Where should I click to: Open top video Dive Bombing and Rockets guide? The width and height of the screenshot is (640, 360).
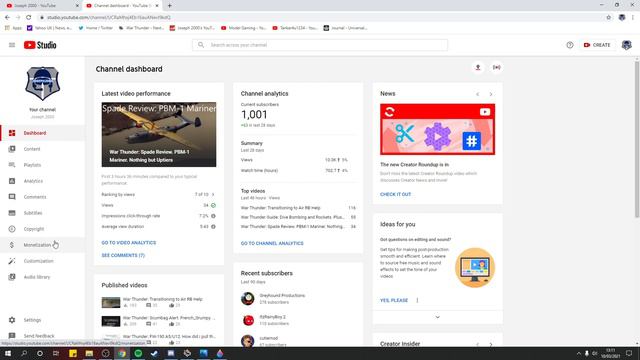coord(293,217)
